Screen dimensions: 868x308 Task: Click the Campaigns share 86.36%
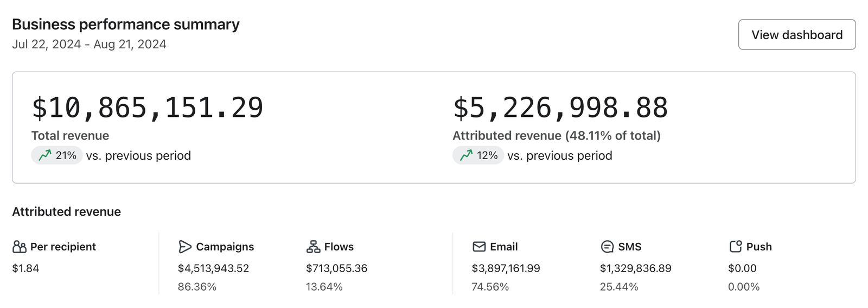[x=197, y=287]
